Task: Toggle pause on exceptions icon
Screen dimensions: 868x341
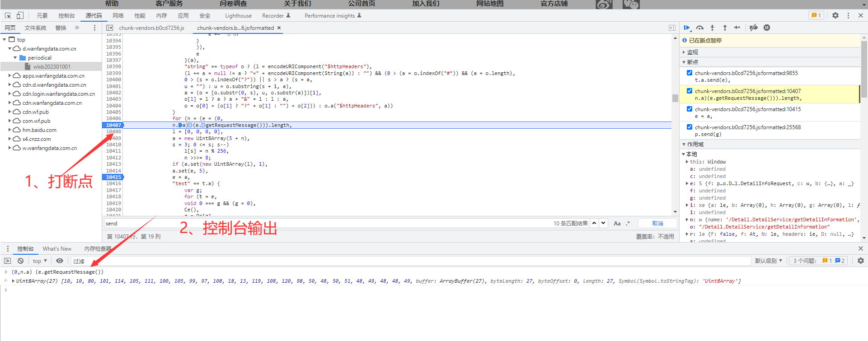Action: click(767, 28)
